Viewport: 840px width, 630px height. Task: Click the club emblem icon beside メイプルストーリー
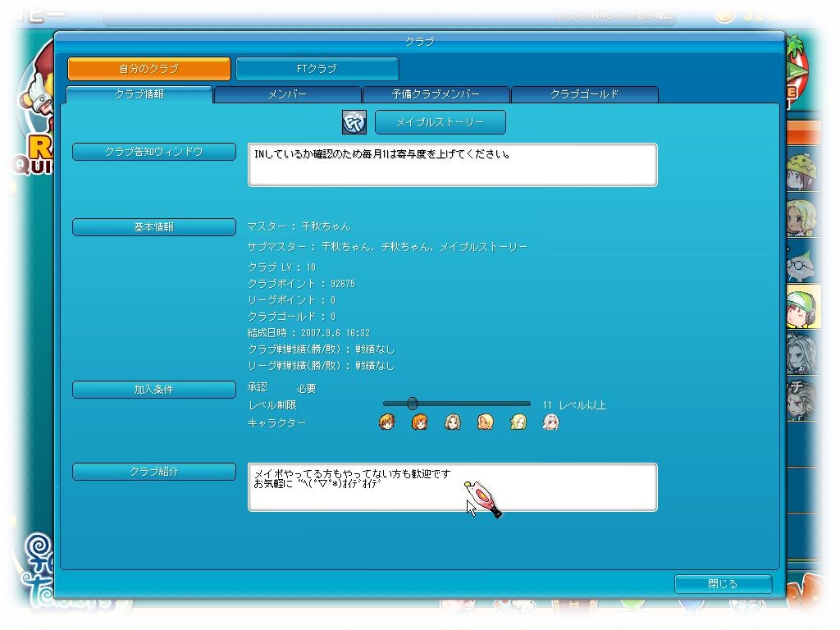(x=353, y=122)
